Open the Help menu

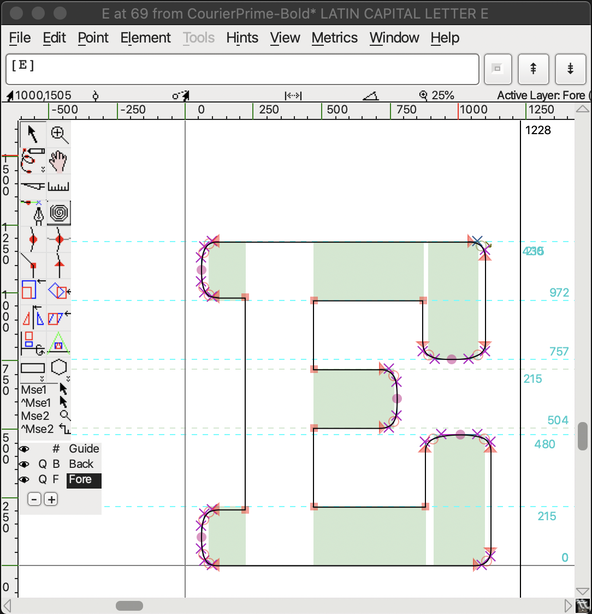point(445,38)
